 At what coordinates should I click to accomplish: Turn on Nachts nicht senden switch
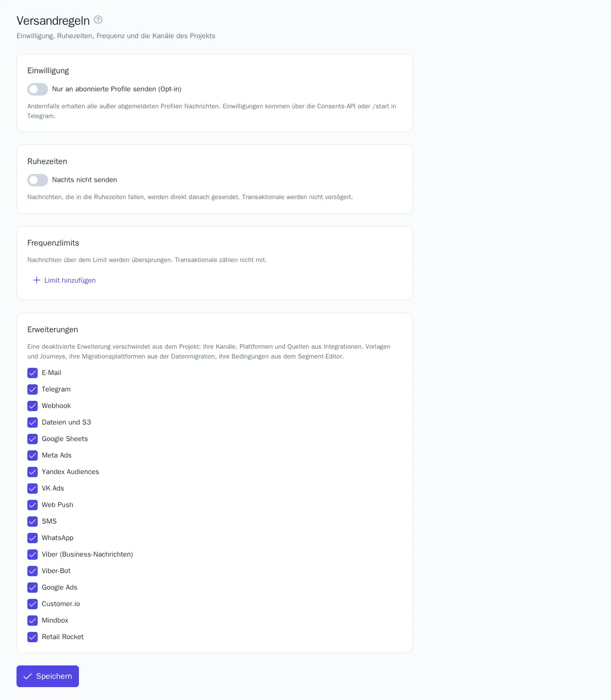pyautogui.click(x=38, y=180)
